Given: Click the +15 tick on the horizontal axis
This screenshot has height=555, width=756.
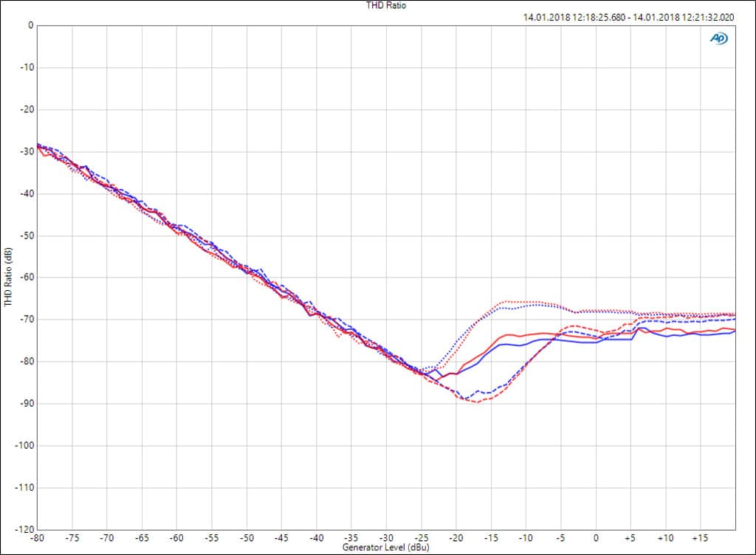Looking at the screenshot, I should [x=701, y=538].
